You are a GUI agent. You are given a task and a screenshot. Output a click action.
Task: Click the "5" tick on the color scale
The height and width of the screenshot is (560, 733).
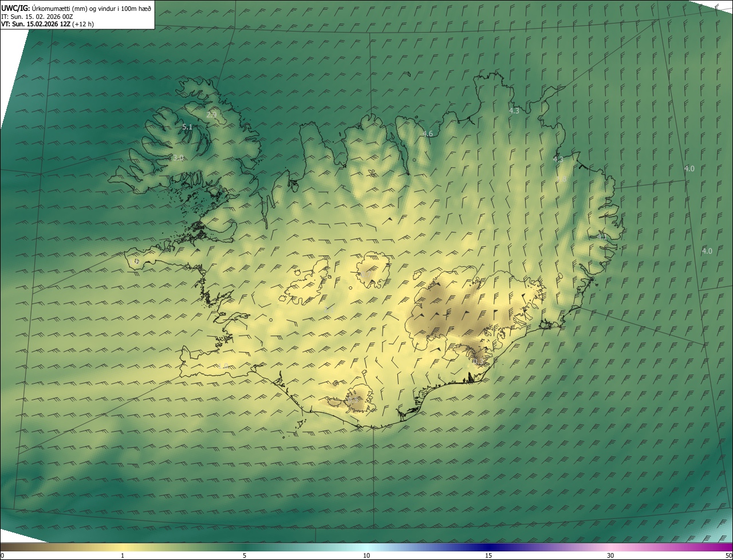click(245, 555)
